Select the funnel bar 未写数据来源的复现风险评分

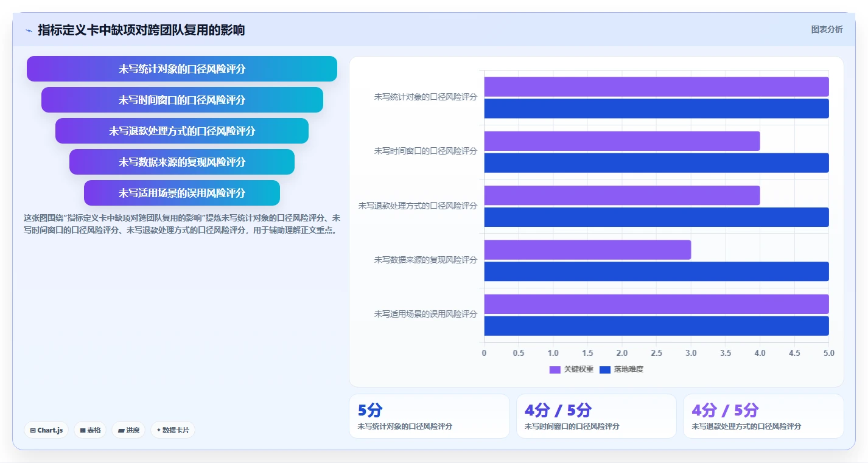pos(182,162)
